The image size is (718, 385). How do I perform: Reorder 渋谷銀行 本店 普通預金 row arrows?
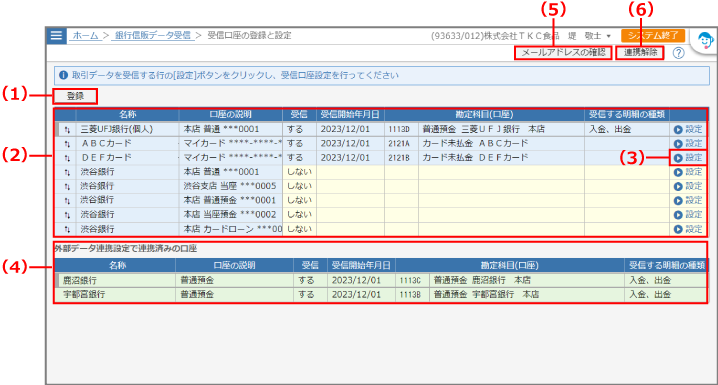click(67, 201)
